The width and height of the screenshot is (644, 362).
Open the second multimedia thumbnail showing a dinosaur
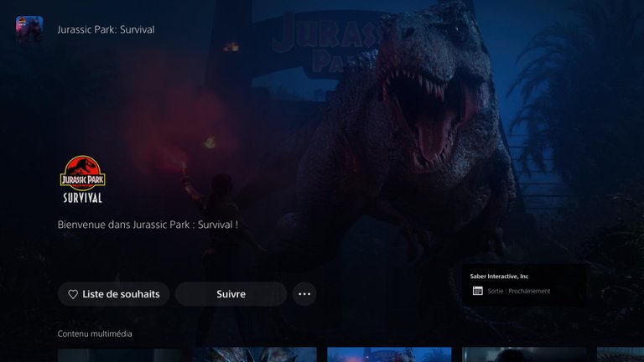click(255, 355)
